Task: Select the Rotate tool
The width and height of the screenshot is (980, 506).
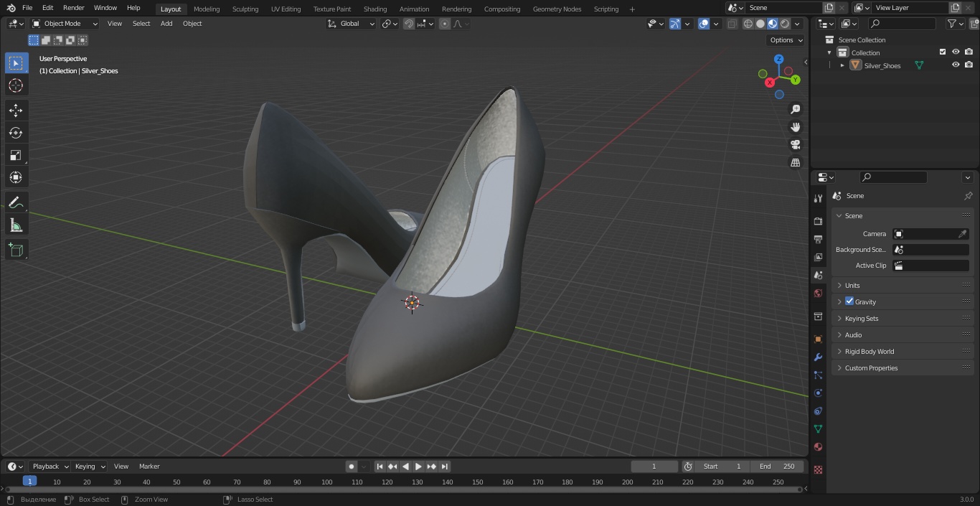Action: click(17, 133)
